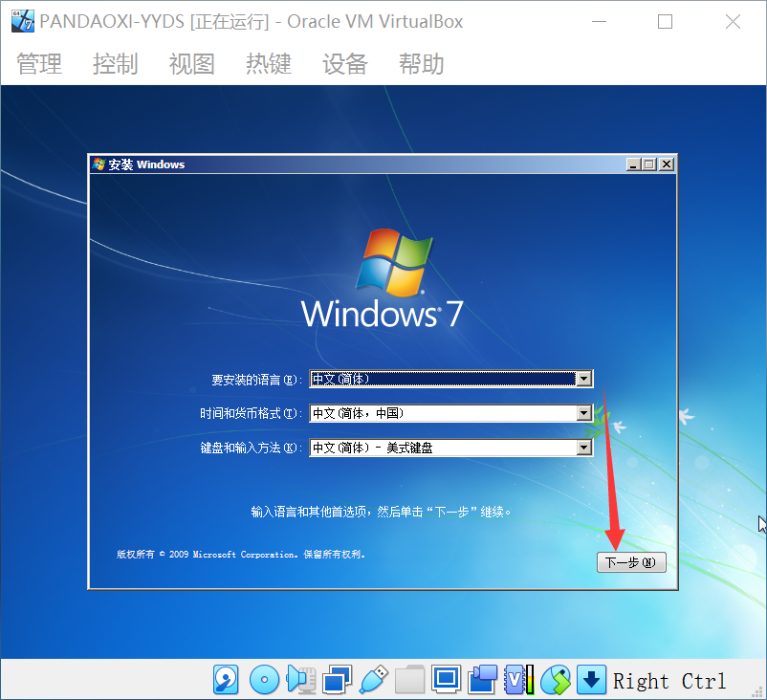Click the shared folders status icon
767x700 pixels.
(410, 680)
